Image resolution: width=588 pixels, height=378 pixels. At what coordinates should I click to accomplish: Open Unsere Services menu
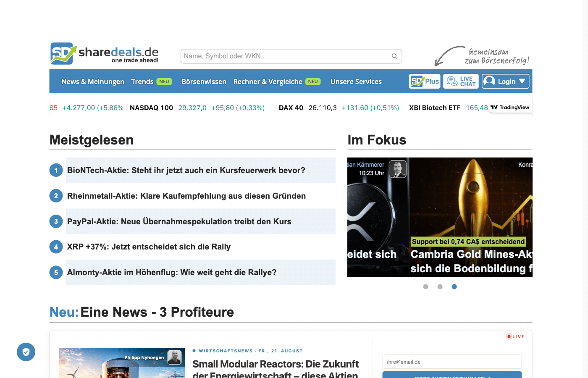point(356,81)
